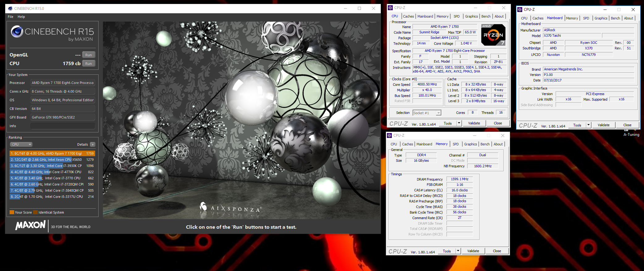Click Validate in CPU-Z Mainboard window
Screen dimensions: 644x271
[604, 125]
